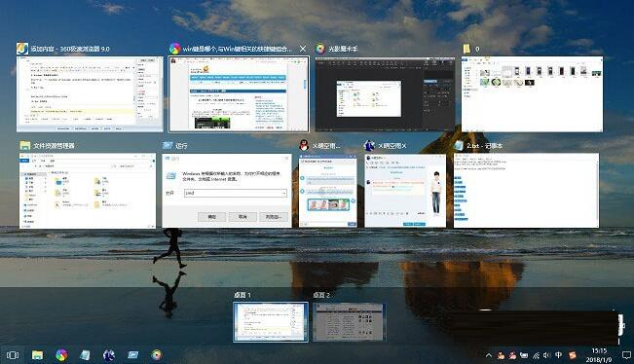Click the Sogou input tray icon
The width and height of the screenshot is (634, 364).
pos(572,355)
